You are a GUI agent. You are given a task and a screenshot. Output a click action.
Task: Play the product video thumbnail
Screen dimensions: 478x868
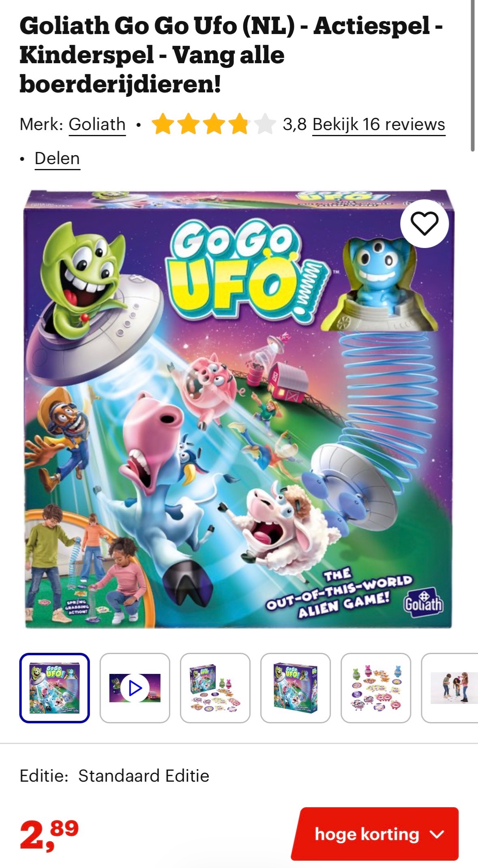point(135,688)
